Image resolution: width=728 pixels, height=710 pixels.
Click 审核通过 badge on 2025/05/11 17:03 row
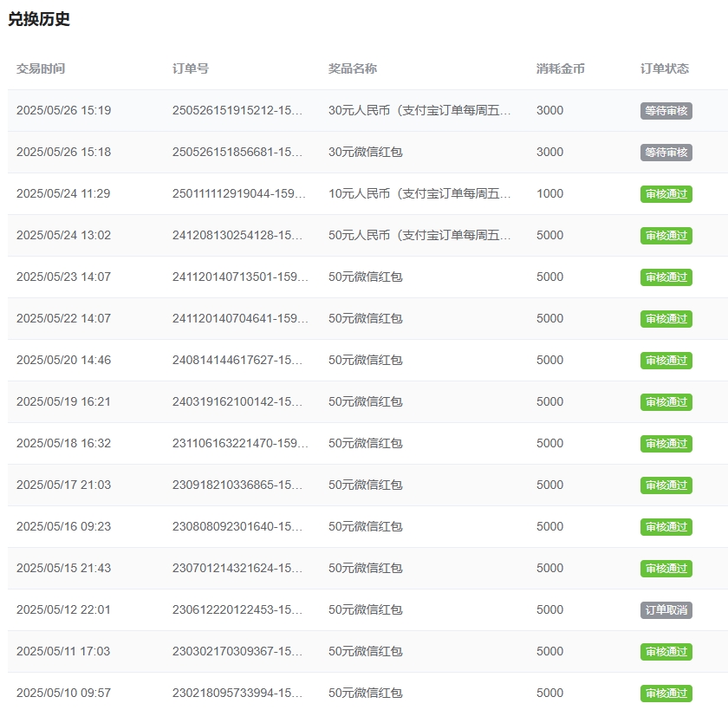coord(666,652)
